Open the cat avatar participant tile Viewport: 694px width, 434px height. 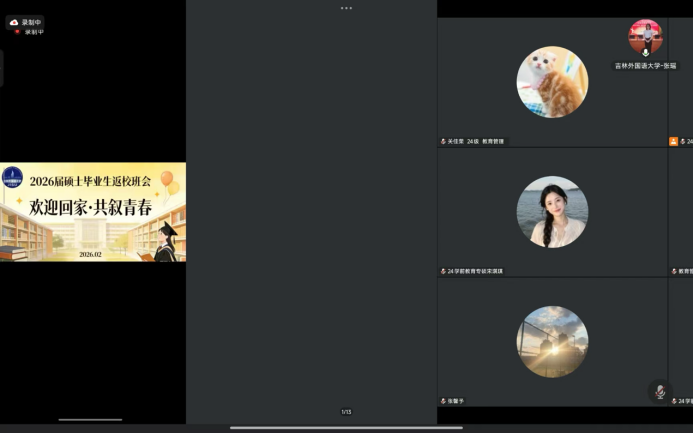point(552,82)
